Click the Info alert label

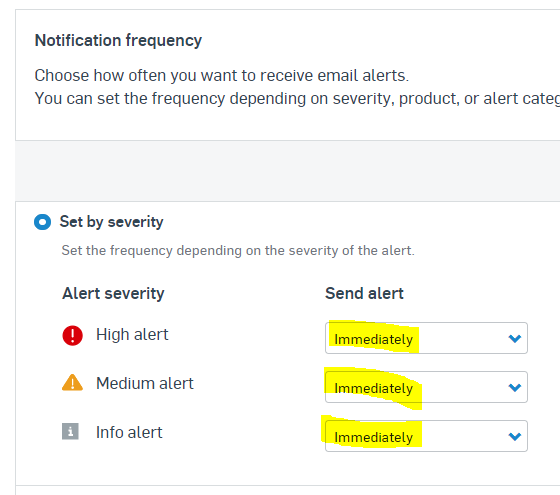point(129,432)
